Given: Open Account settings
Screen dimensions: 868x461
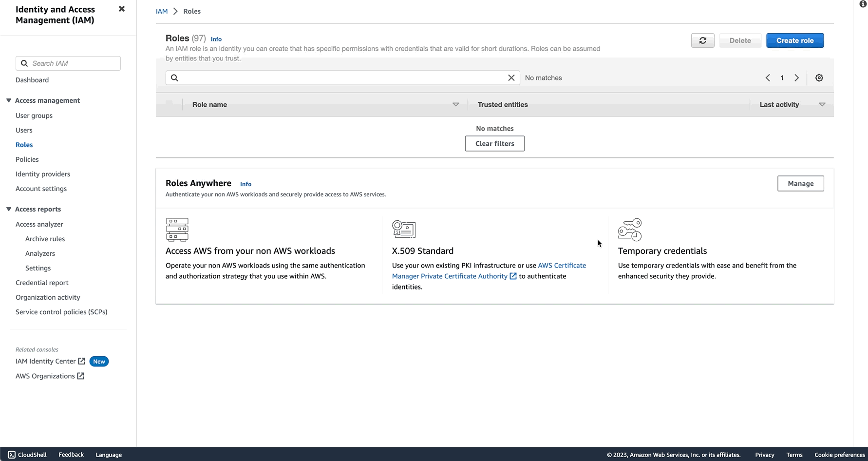Looking at the screenshot, I should (x=41, y=189).
